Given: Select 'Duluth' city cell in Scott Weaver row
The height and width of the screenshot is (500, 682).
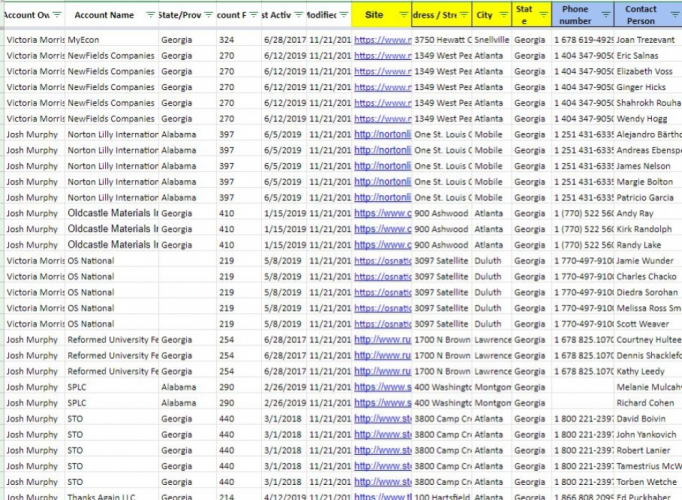Looking at the screenshot, I should [492, 324].
